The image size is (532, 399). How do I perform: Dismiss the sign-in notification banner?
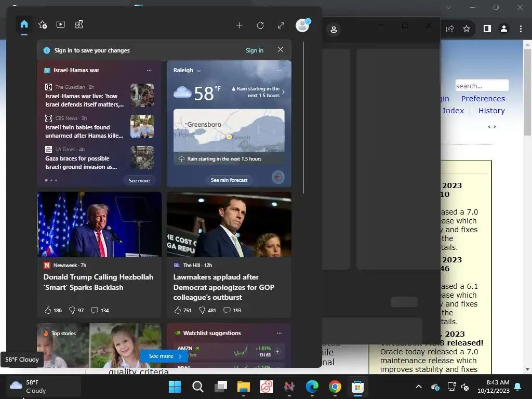[x=281, y=49]
